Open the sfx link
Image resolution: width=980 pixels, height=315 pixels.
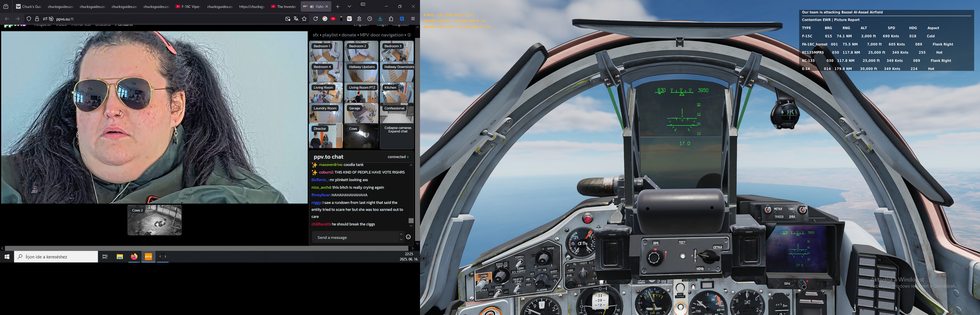[316, 35]
